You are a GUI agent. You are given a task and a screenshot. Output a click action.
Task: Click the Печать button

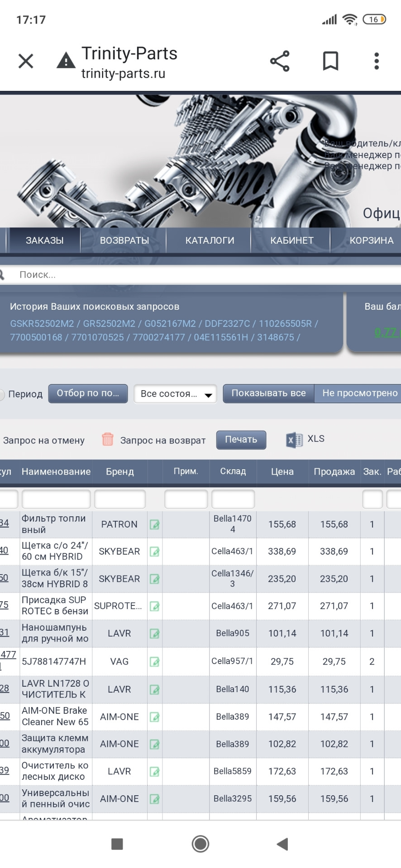point(241,440)
